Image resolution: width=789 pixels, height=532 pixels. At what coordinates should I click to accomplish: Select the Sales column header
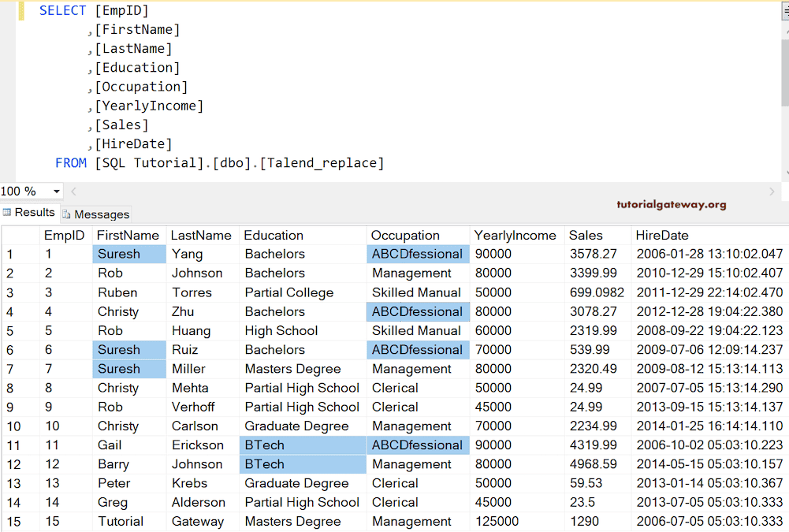597,235
